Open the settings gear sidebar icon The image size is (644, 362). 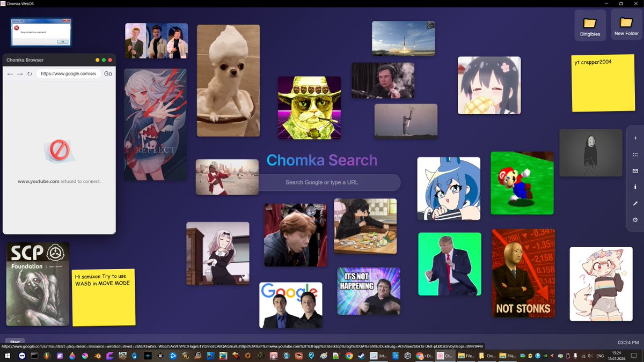tap(635, 220)
